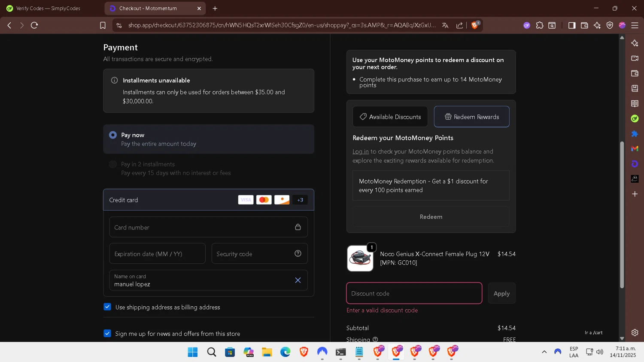Toggle the sidebar panel icon in toolbar
Image resolution: width=644 pixels, height=362 pixels.
572,25
